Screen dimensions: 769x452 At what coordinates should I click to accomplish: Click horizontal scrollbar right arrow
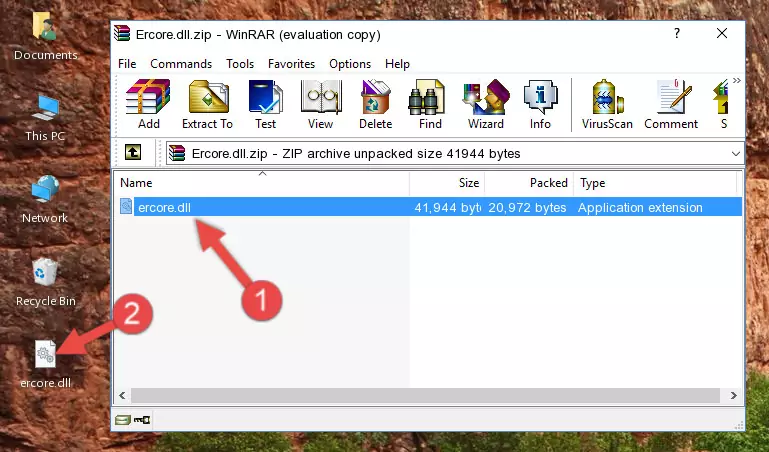pos(734,395)
